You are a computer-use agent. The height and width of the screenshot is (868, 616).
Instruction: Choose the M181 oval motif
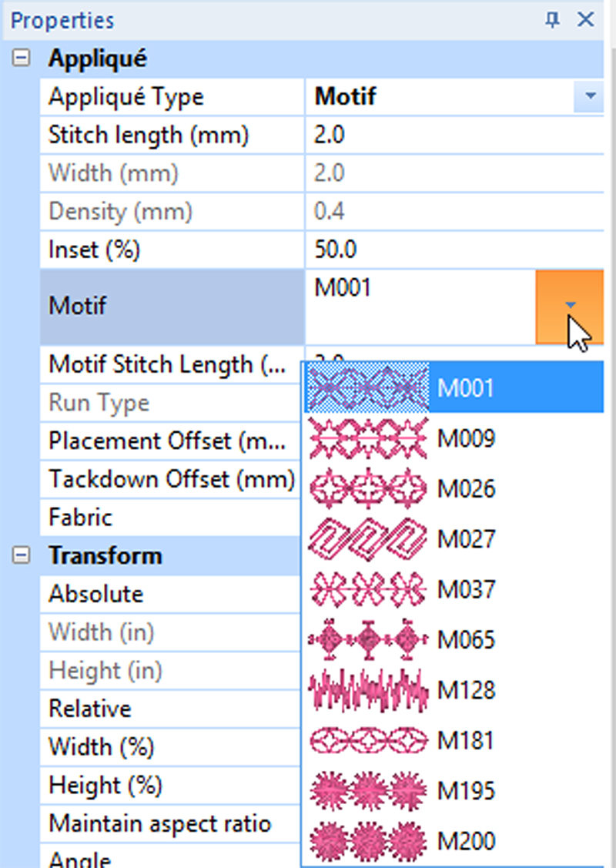coord(453,741)
